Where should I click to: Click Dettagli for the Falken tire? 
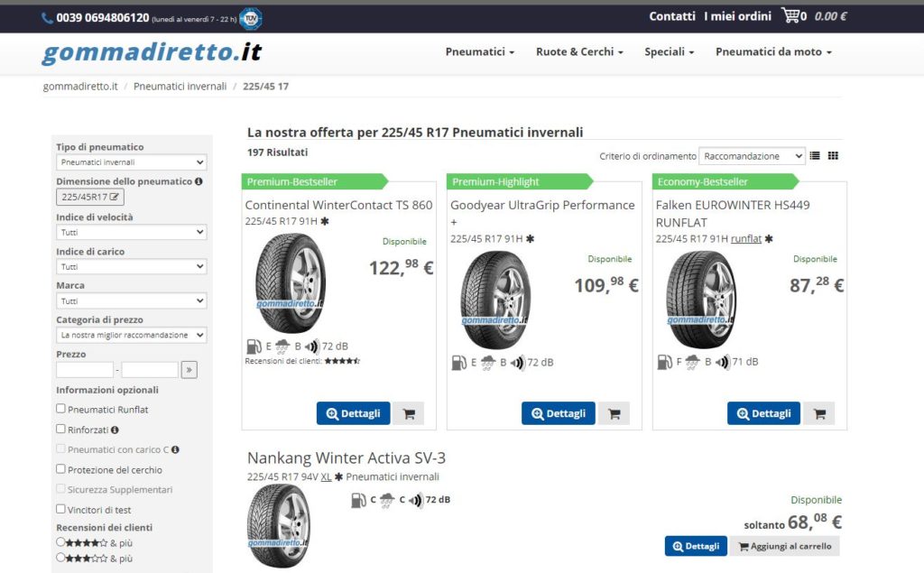coord(762,413)
